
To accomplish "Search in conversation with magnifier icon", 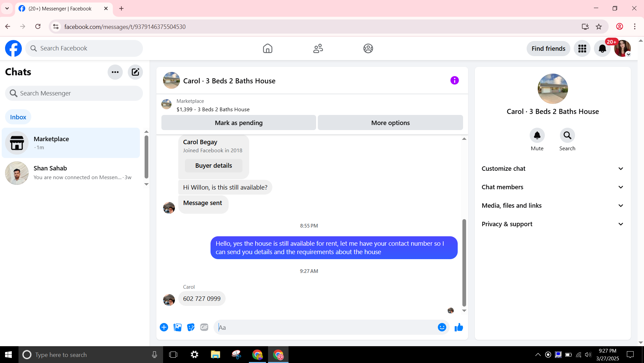I will click(x=567, y=135).
